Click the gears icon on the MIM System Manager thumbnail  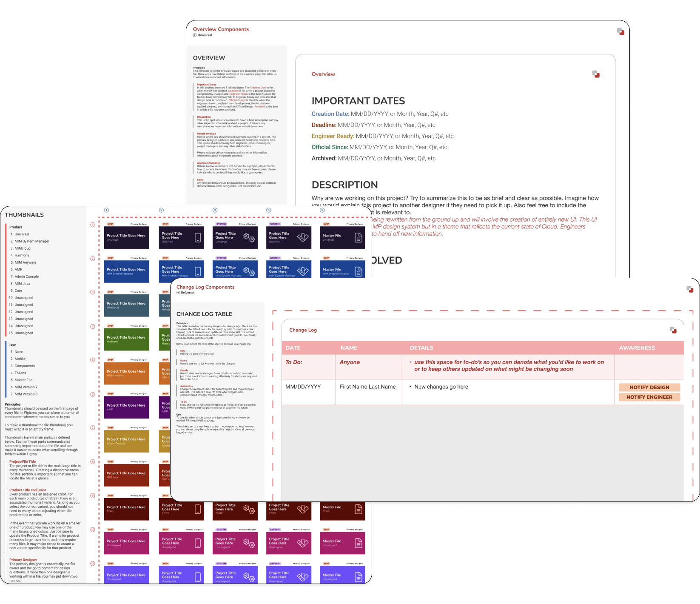pos(249,271)
